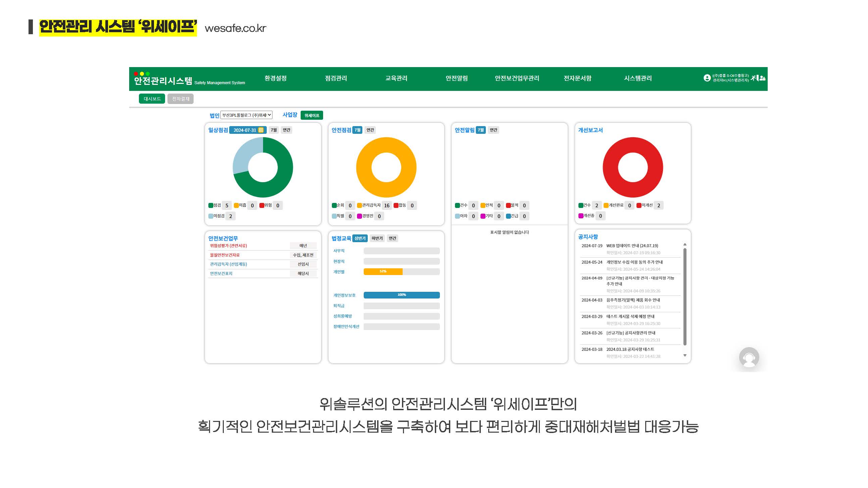Screen dimensions: 868x488
Task: Open the 안전알림 menu
Action: 456,78
